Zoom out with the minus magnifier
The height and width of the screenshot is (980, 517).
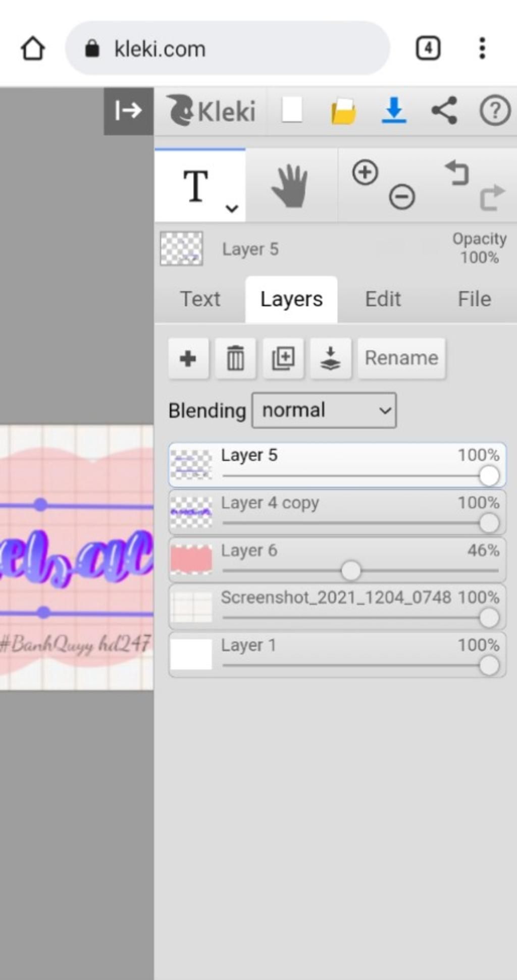pyautogui.click(x=402, y=196)
